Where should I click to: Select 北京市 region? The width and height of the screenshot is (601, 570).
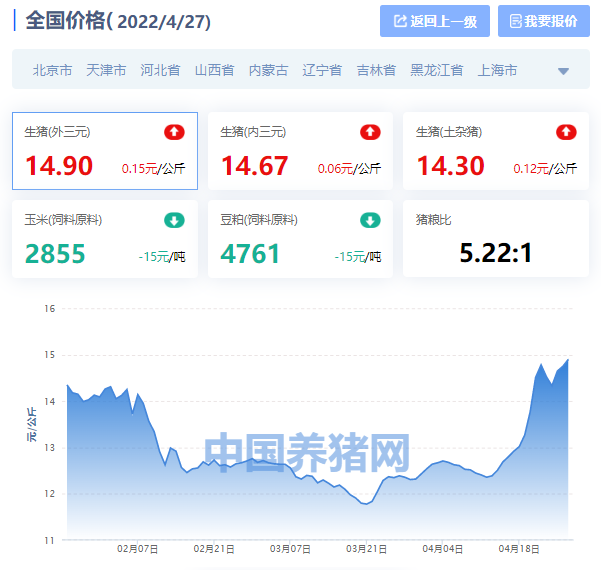pyautogui.click(x=53, y=70)
